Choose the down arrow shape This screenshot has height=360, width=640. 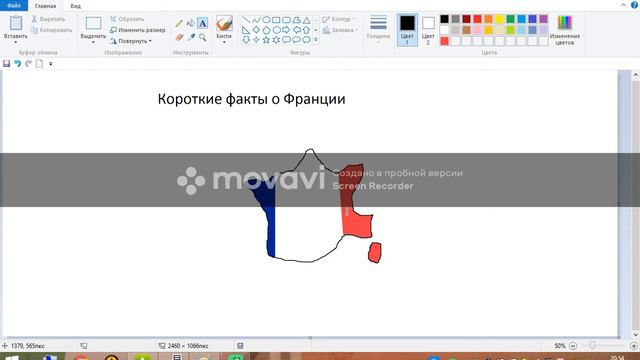[246, 40]
